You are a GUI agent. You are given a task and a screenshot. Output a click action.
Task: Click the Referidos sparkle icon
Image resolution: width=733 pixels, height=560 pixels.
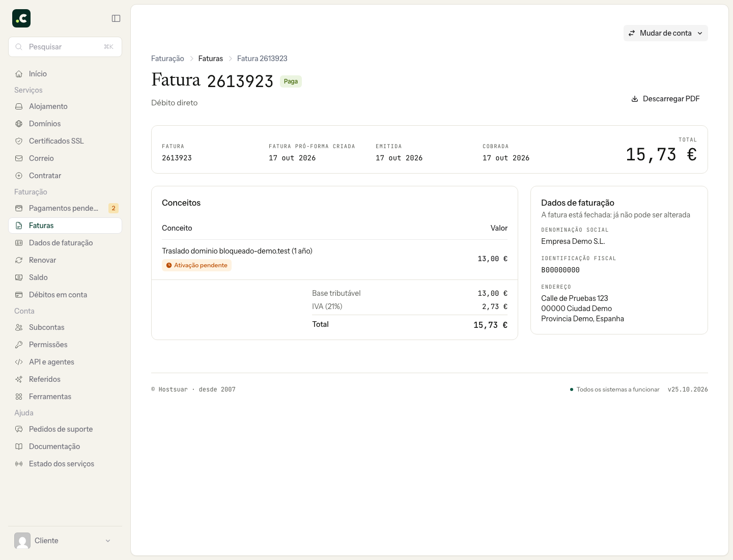point(19,379)
